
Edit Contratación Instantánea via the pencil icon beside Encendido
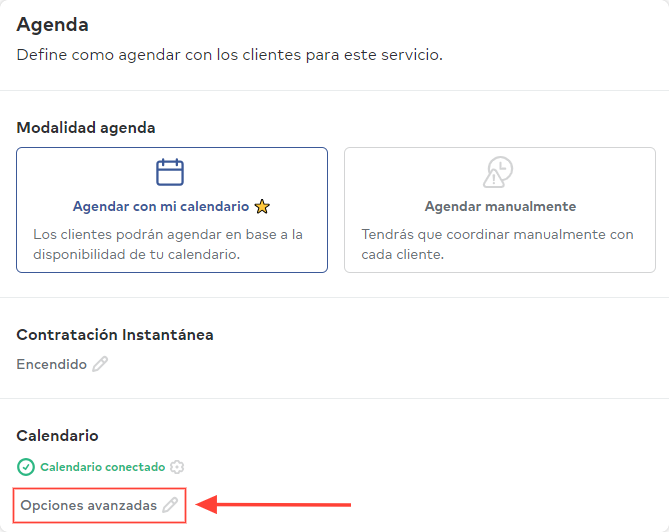coord(100,364)
